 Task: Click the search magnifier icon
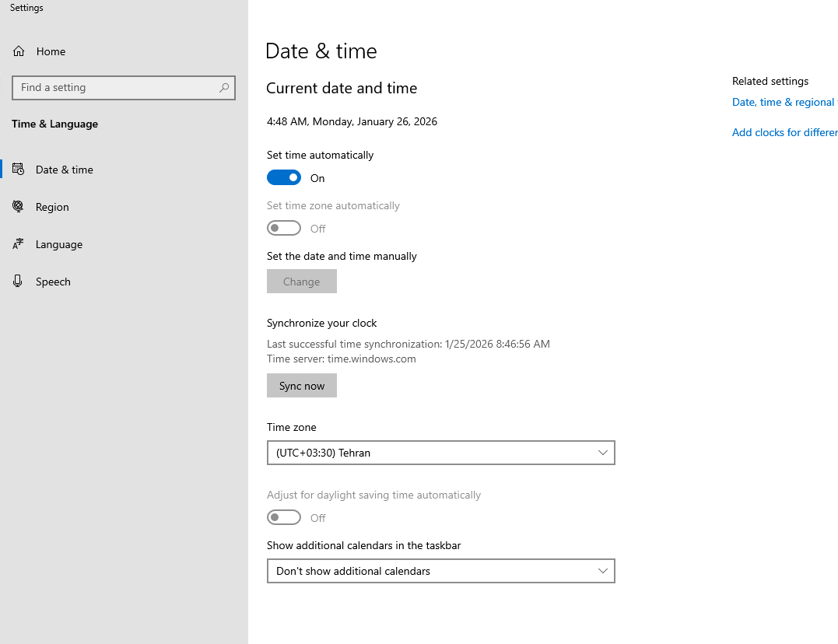[x=224, y=88]
